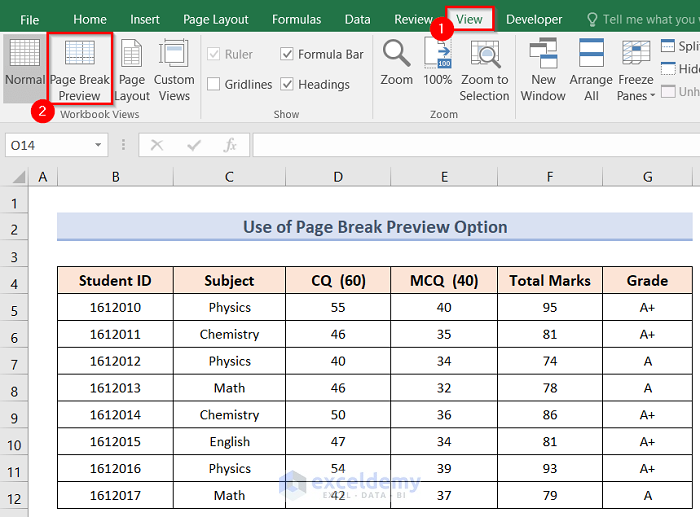Select cell with student ID 1612014
Screen dimensions: 700x517
115,415
